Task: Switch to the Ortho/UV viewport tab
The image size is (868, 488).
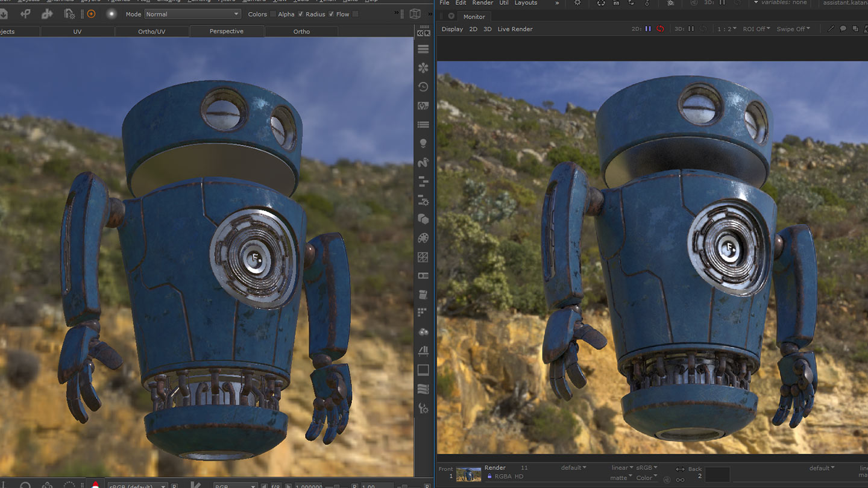Action: pos(152,31)
